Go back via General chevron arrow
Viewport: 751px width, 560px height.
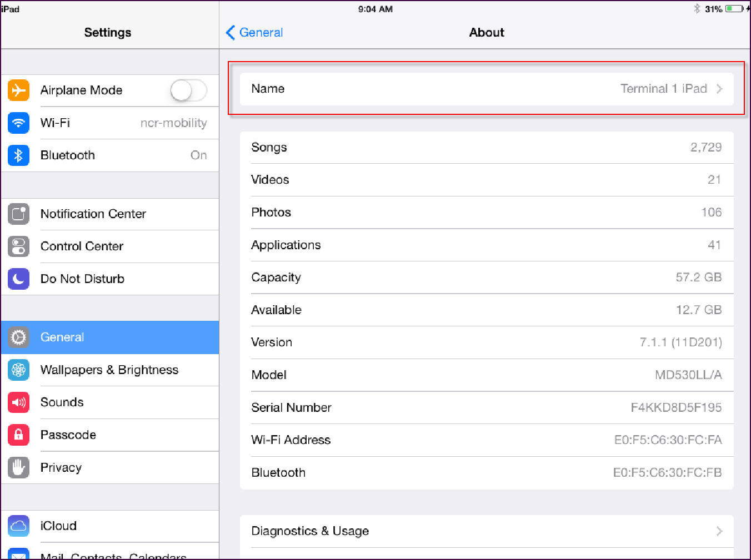[x=231, y=33]
